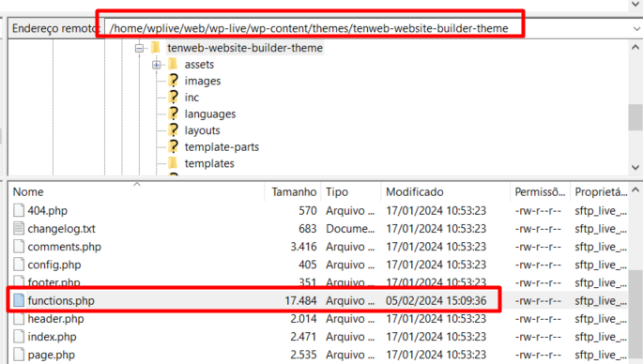
Task: Click the text document icon of changelog.txt
Action: (x=19, y=228)
